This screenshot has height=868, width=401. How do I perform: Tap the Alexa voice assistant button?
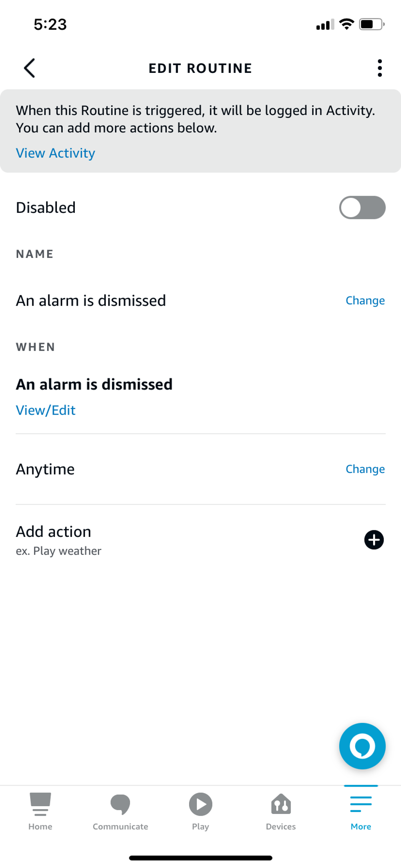(x=362, y=746)
